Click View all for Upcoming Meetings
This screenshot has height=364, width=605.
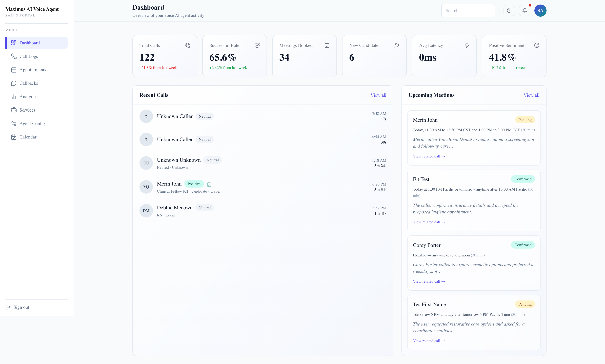coord(531,95)
